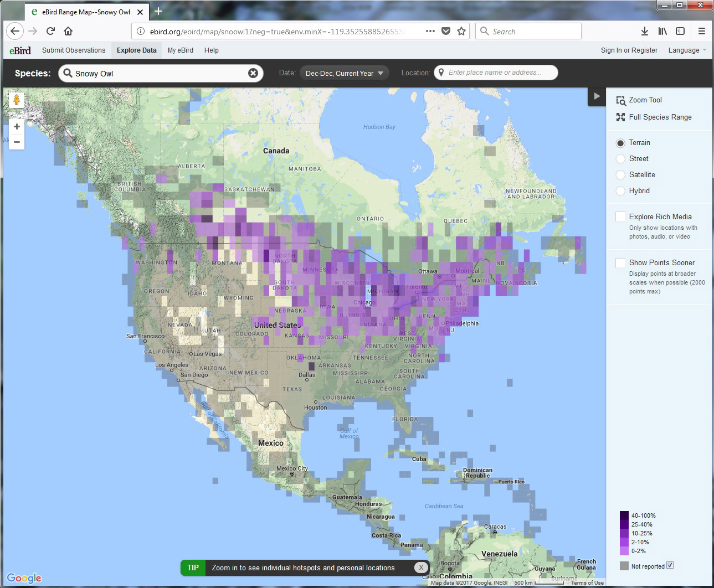Viewport: 714px width, 588px height.
Task: Open the Explore Data tab
Action: pos(137,50)
